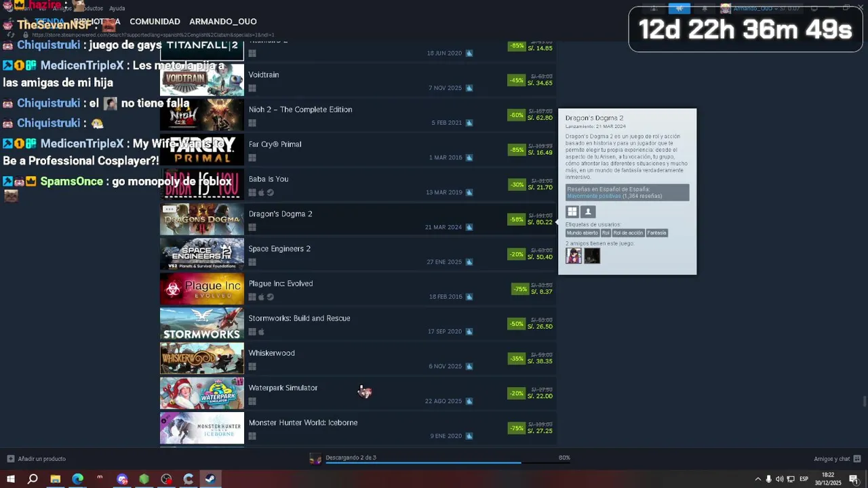Click the Stormworks capsule thumbnail
This screenshot has width=868, height=488.
[x=201, y=323]
